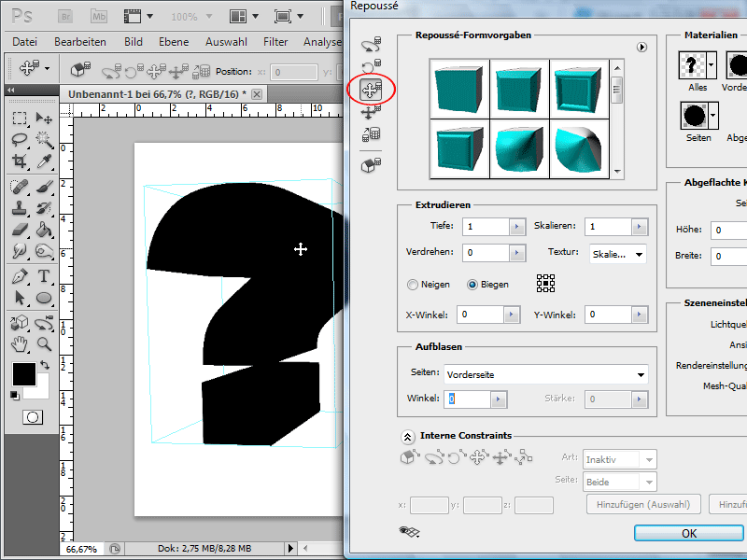The width and height of the screenshot is (747, 560).
Task: Collapse the Interne Constraints section
Action: 407,436
